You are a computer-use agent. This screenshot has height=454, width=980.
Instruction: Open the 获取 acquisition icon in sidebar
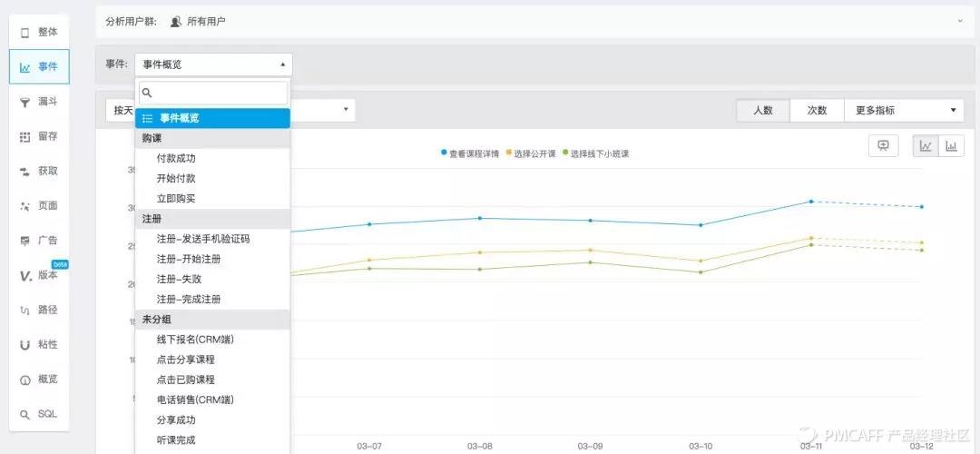pyautogui.click(x=25, y=171)
